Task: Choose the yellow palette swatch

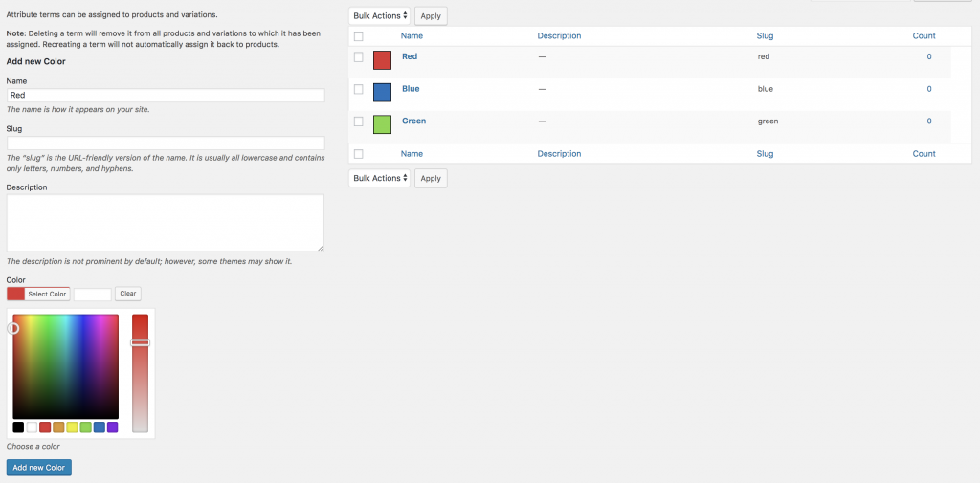Action: (72, 428)
